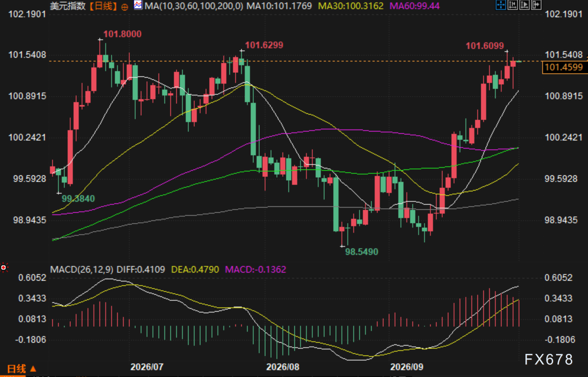This screenshot has height=377, width=588.
Task: Activate the blue crosshair cursor tool
Action: click(500, 5)
